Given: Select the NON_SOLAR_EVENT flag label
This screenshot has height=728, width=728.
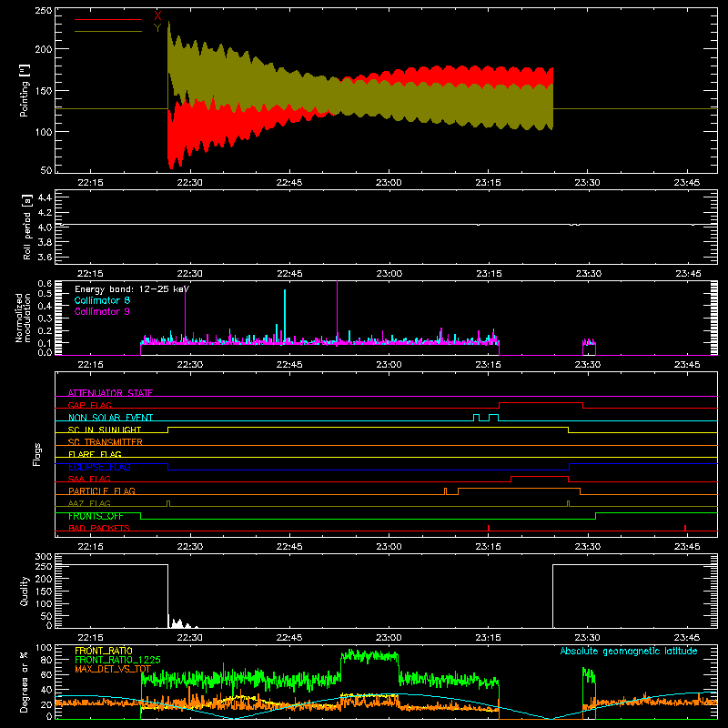Looking at the screenshot, I should 110,418.
